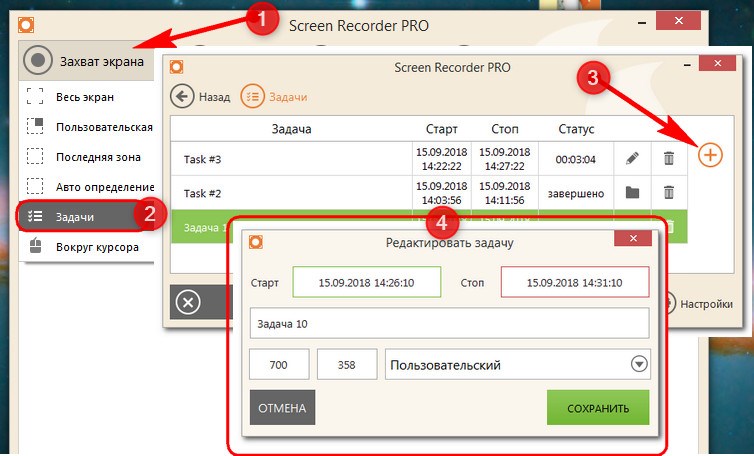This screenshot has width=754, height=456.
Task: Click Task #2 stop time 14:11:56
Action: coord(504,200)
